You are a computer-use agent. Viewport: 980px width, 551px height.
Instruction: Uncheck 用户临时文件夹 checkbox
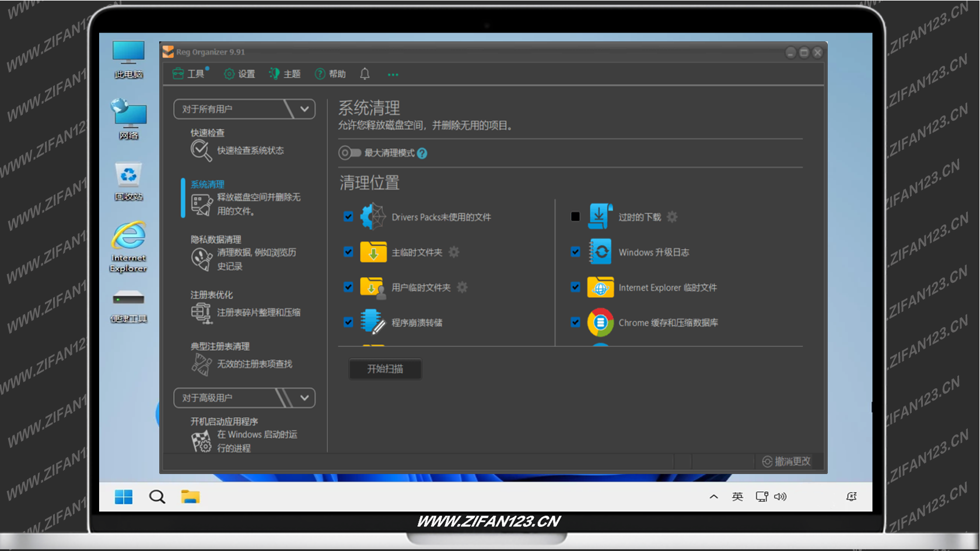(x=348, y=287)
